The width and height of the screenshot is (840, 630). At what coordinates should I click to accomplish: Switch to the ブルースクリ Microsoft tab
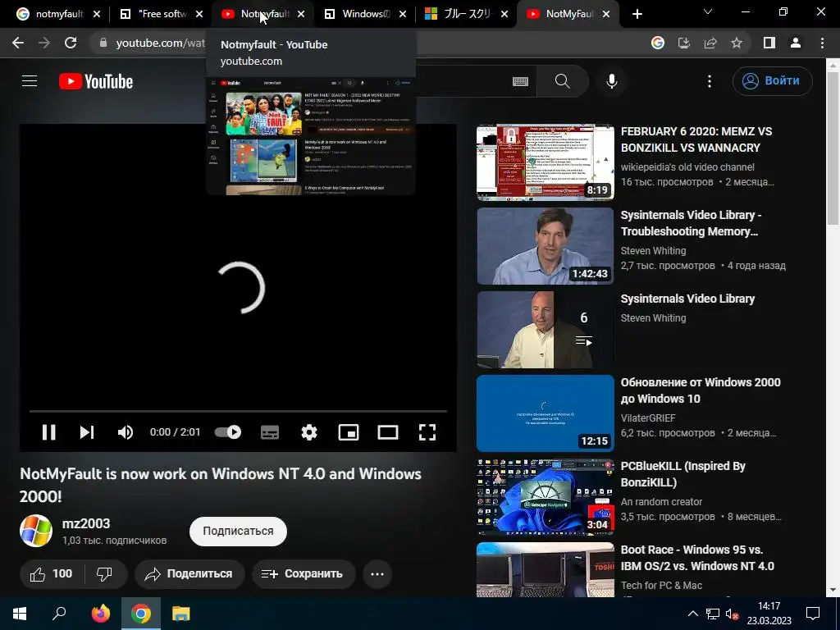pyautogui.click(x=467, y=14)
